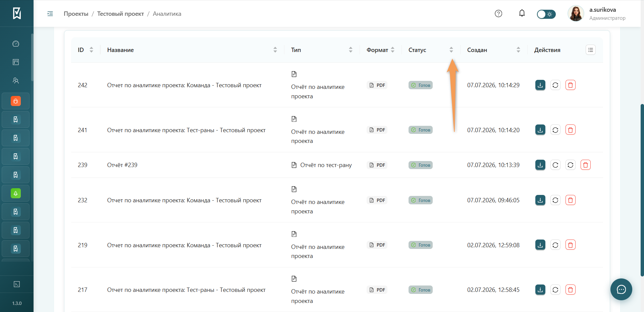The width and height of the screenshot is (644, 312).
Task: Sort the table by the Статус column
Action: (451, 50)
